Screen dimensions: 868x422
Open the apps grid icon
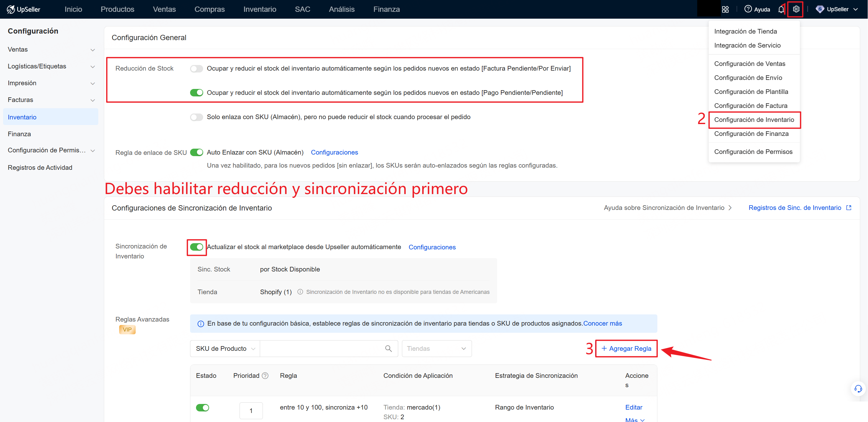(725, 9)
